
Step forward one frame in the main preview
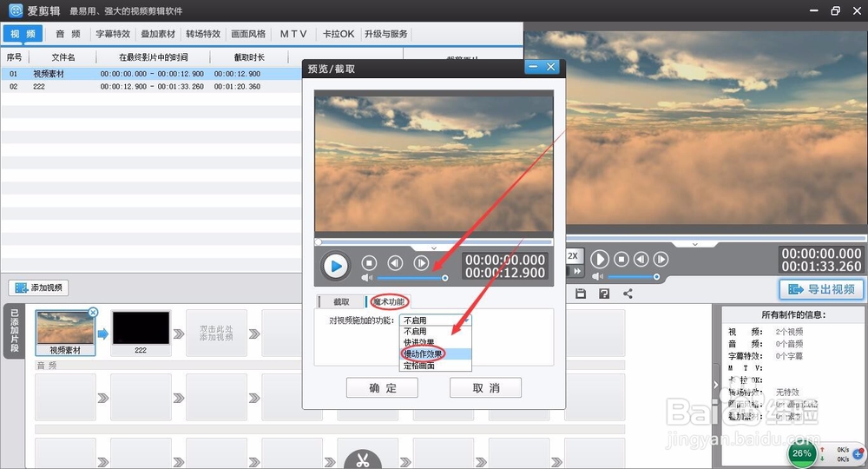pos(661,259)
